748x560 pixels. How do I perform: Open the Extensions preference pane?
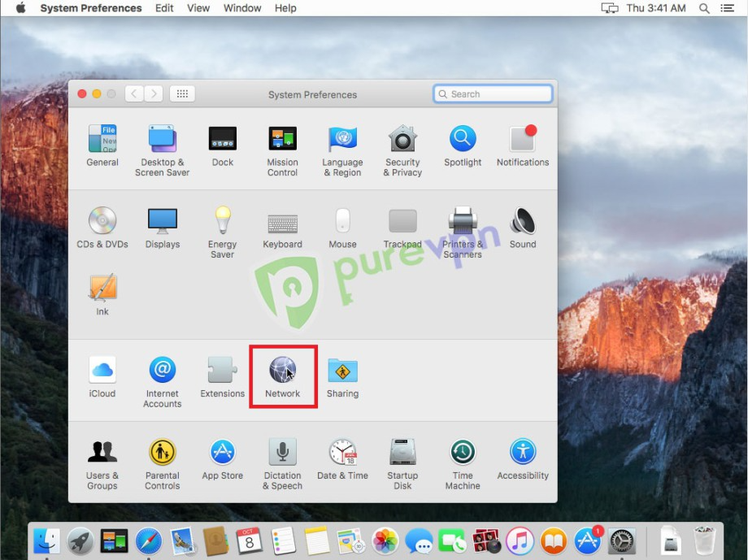pos(222,377)
